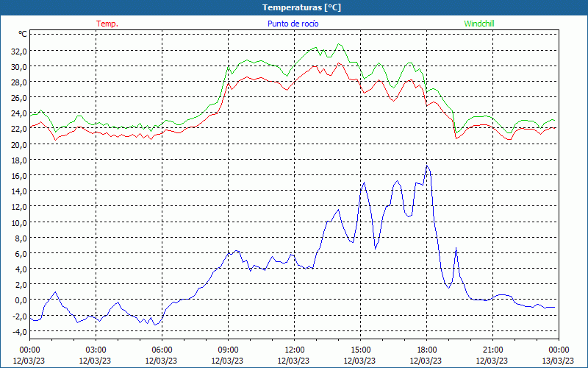Click the 06:00 time axis label
Image resolution: width=588 pixels, height=368 pixels.
click(162, 350)
